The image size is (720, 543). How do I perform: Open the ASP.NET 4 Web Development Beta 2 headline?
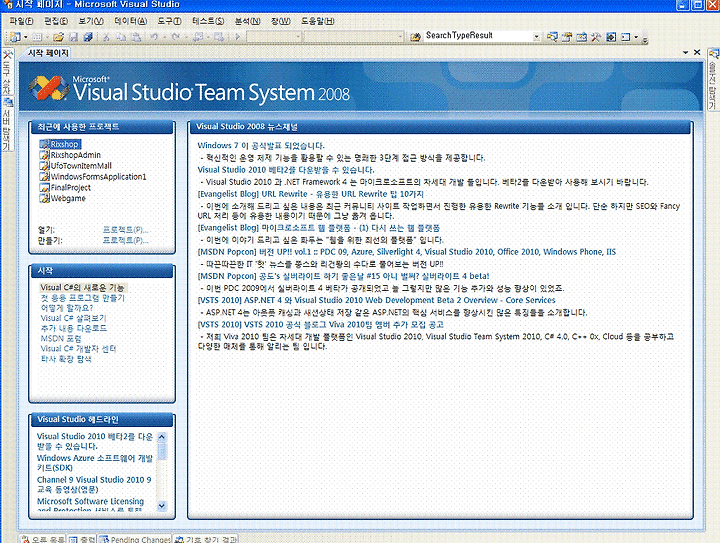pos(376,300)
